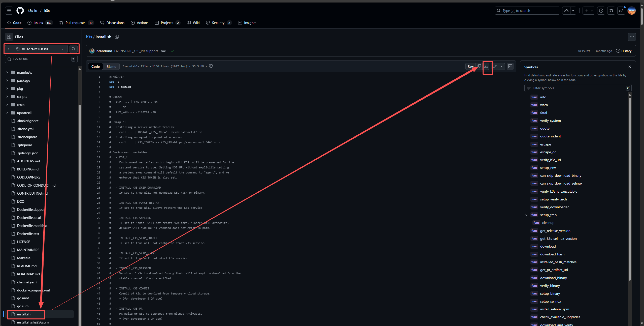Open notifications inbox icon

pyautogui.click(x=621, y=11)
